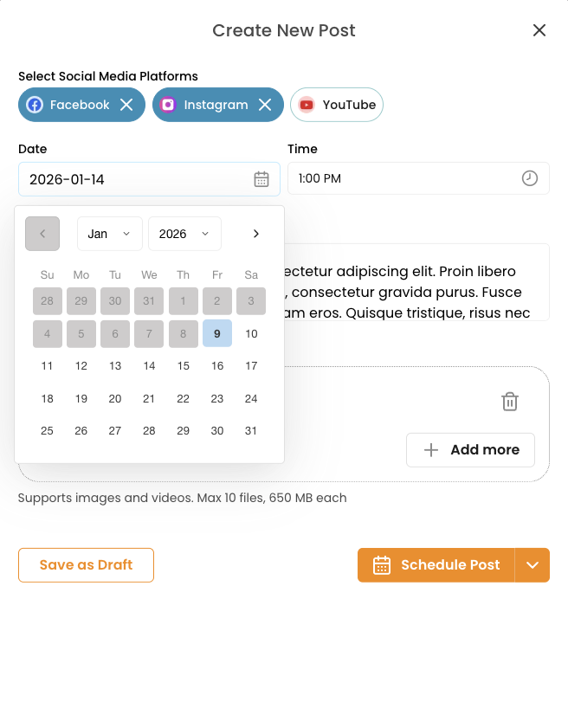This screenshot has height=728, width=568.
Task: Go to previous month in calendar
Action: click(42, 233)
